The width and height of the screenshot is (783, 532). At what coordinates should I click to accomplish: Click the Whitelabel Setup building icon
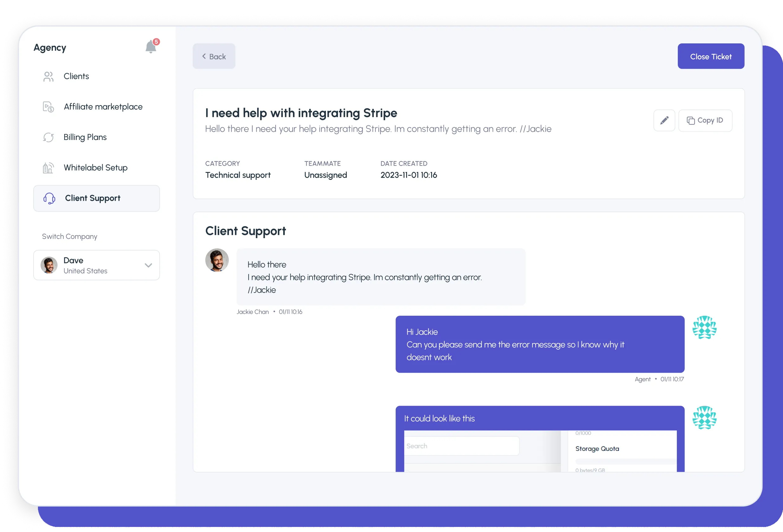48,168
